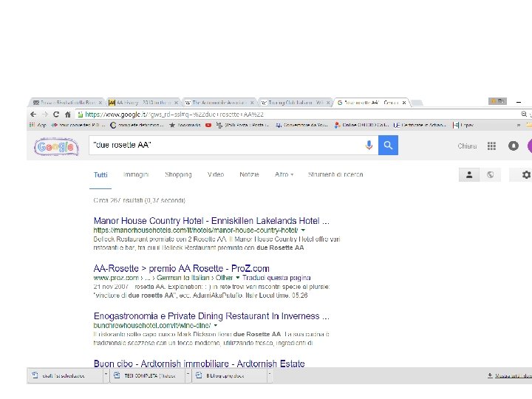
Task: Click the Apps grid in the bookmarks bar
Action: coord(38,125)
